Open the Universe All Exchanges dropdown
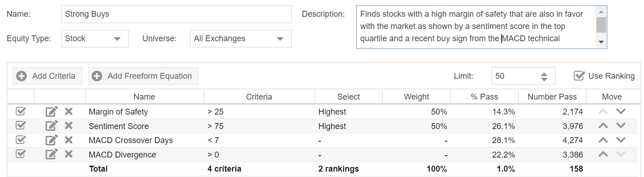Screen dimensions: 644x177 coord(241,38)
